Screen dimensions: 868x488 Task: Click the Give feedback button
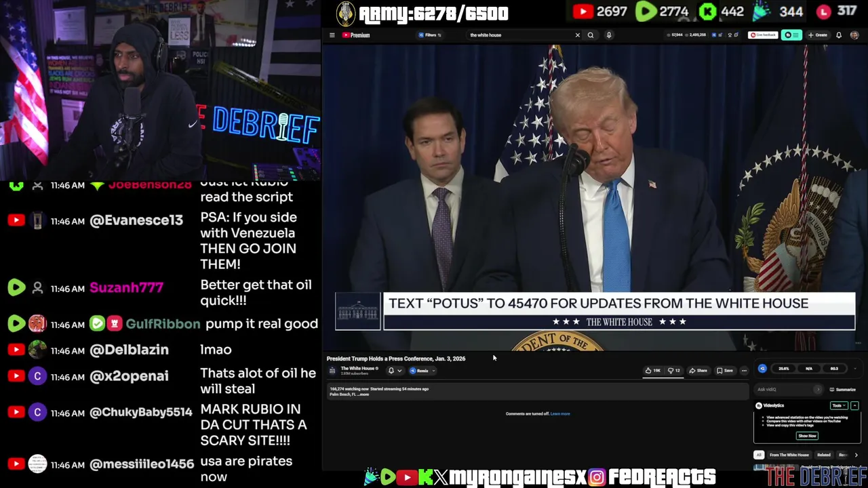pyautogui.click(x=763, y=35)
